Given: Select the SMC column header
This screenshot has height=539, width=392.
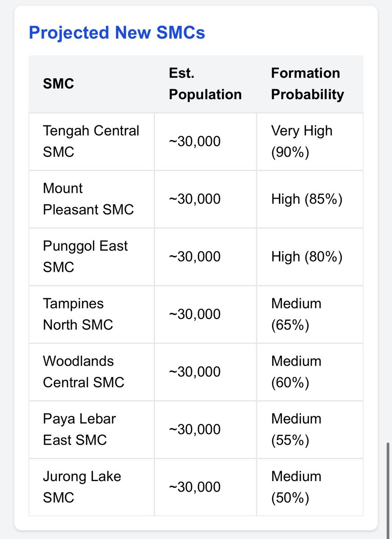Looking at the screenshot, I should click(58, 84).
